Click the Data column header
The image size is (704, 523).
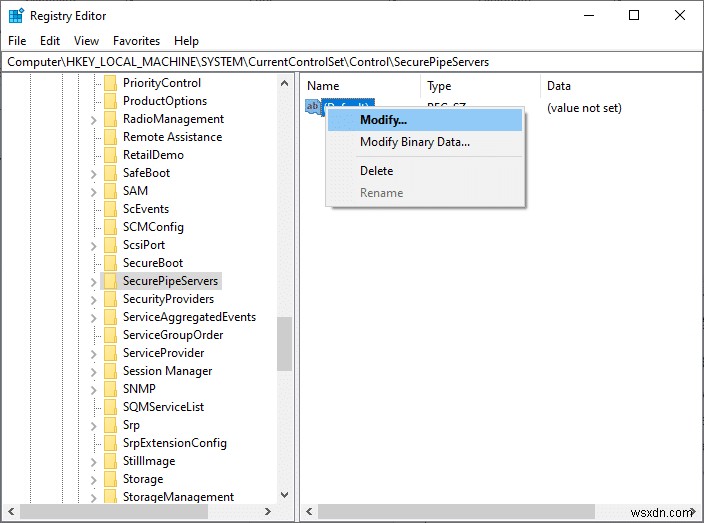coord(621,86)
